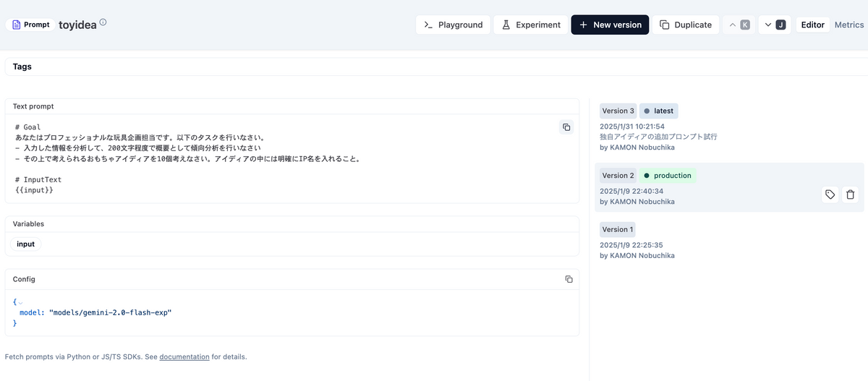The image size is (868, 381).
Task: Click the tag icon on Version 2
Action: coord(830,194)
